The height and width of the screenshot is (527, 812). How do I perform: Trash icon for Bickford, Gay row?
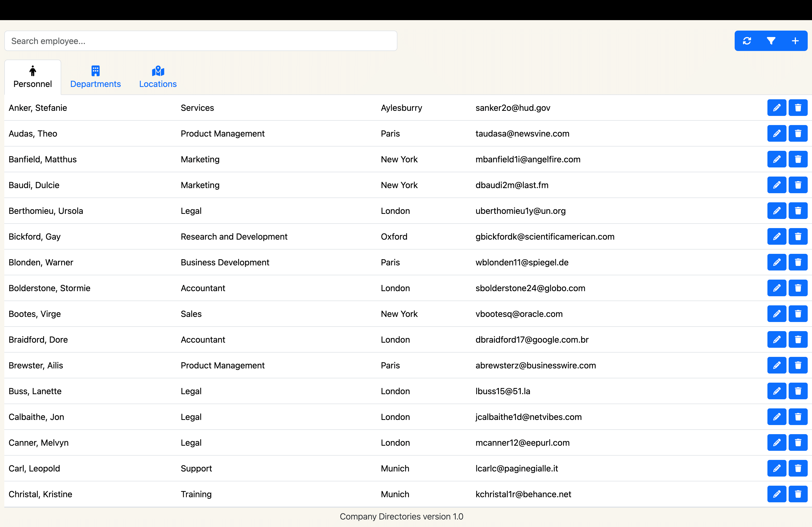(798, 237)
